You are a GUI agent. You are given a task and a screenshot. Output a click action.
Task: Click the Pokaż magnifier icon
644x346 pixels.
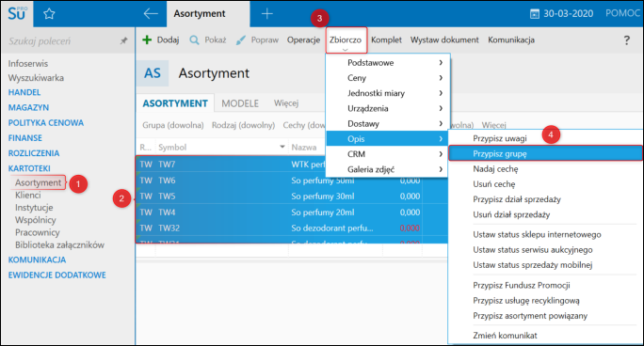(194, 40)
